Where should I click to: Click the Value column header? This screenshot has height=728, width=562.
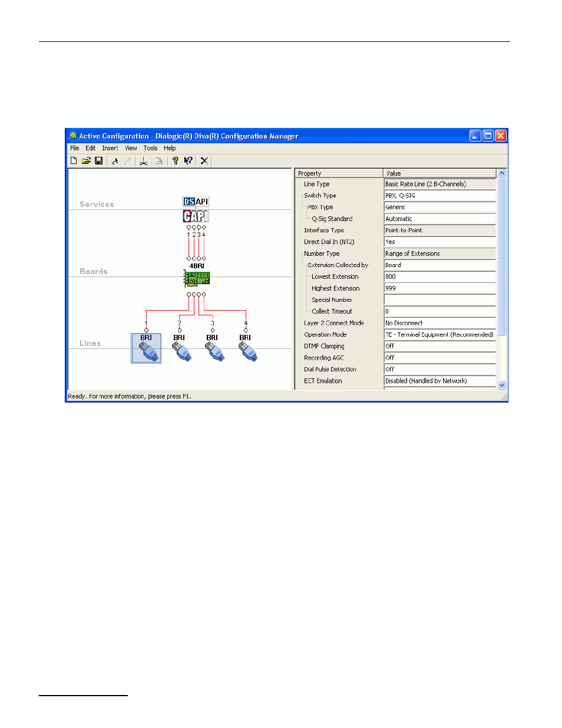click(439, 173)
